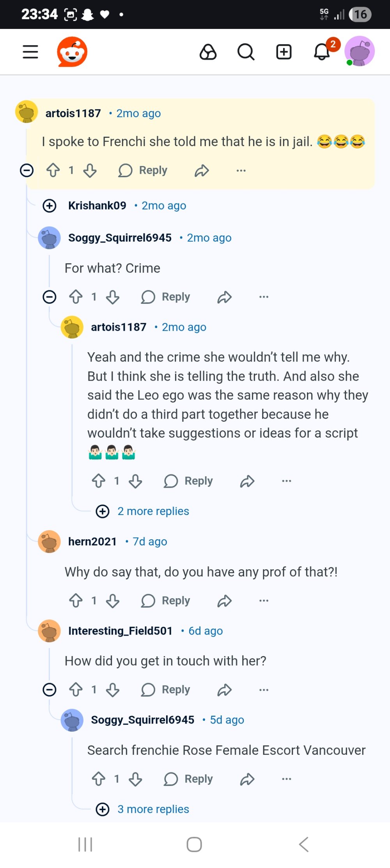Image resolution: width=390 pixels, height=868 pixels.
Task: Downvote the 'For what? Crime' comment
Action: click(113, 297)
